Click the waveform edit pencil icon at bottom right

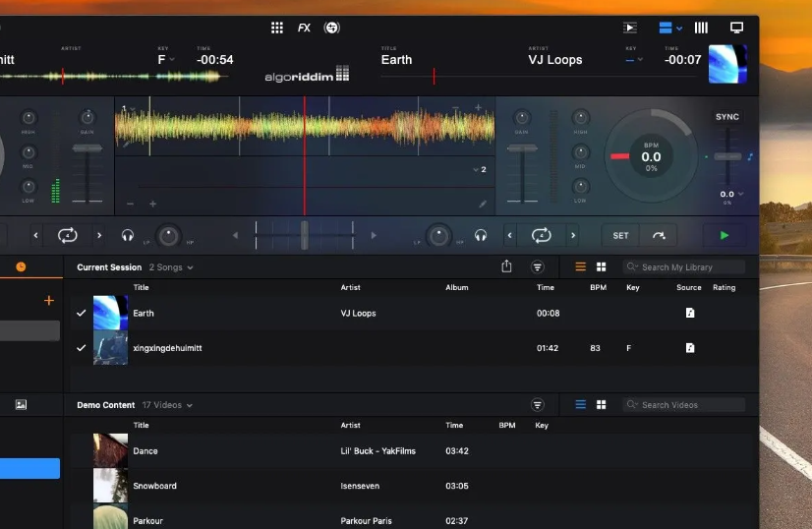coord(483,205)
